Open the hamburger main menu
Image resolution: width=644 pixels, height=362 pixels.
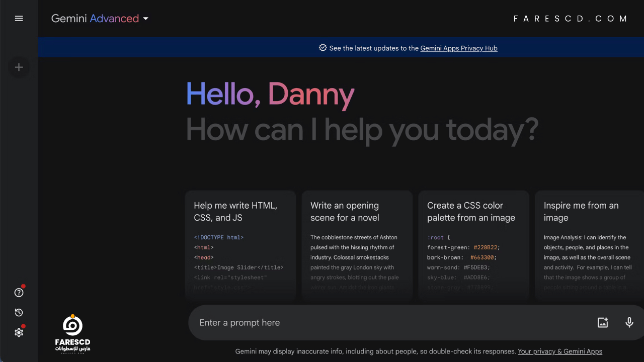pyautogui.click(x=19, y=19)
